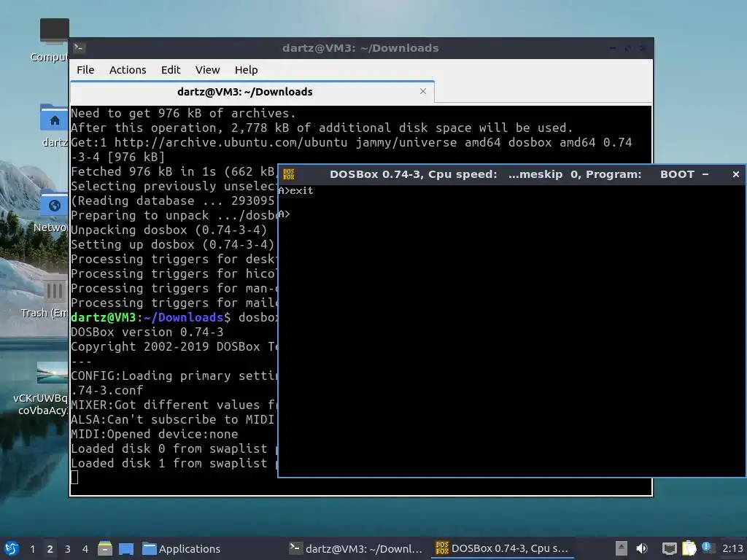Image resolution: width=747 pixels, height=560 pixels.
Task: Click the 'DOSBox version 0.74-3' terminal line
Action: (147, 332)
